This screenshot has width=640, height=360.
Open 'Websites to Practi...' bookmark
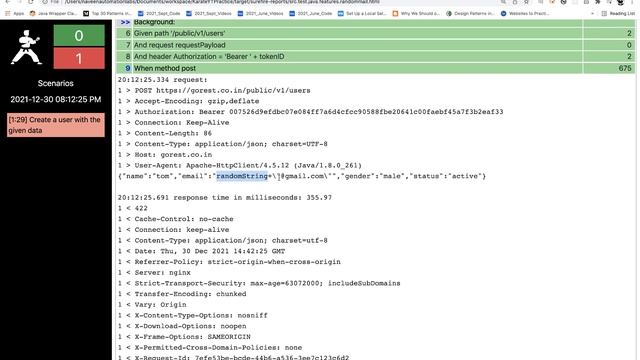tap(524, 13)
